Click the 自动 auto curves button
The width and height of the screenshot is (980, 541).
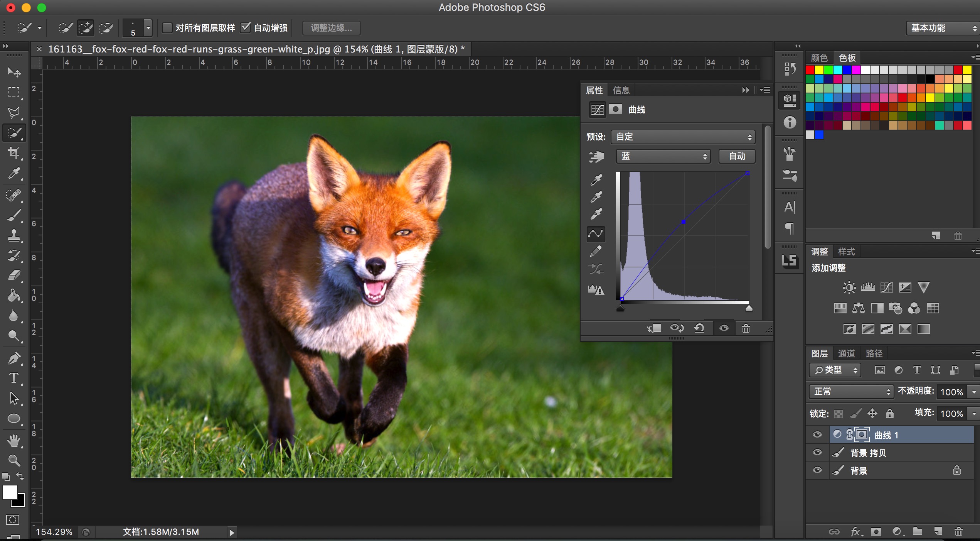click(x=737, y=156)
